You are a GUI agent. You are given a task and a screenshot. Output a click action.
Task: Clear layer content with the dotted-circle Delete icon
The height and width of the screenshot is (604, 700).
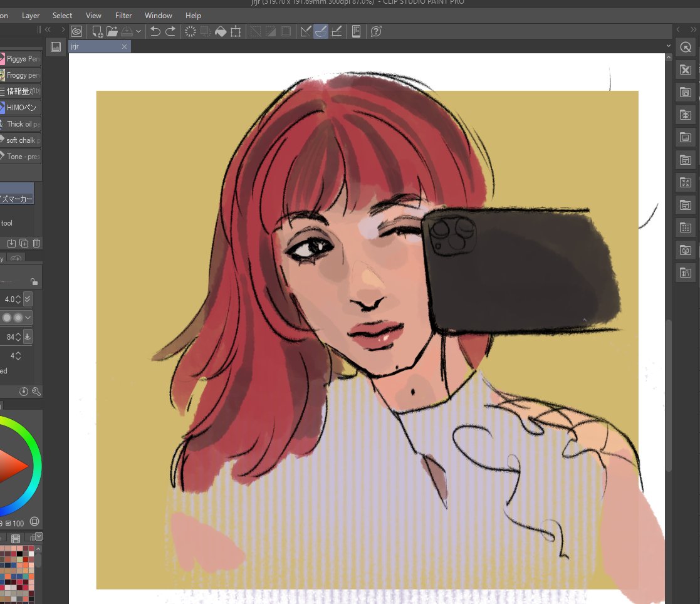190,31
